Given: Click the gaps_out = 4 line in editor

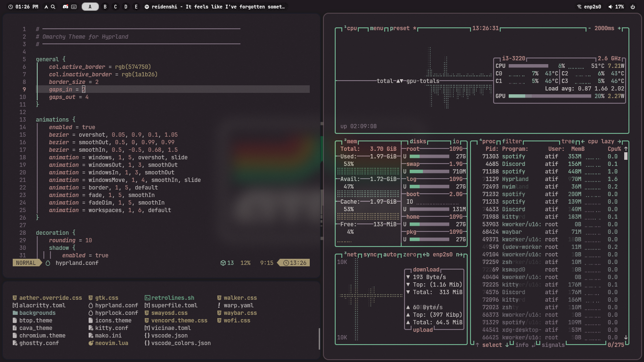Looking at the screenshot, I should pyautogui.click(x=69, y=97).
